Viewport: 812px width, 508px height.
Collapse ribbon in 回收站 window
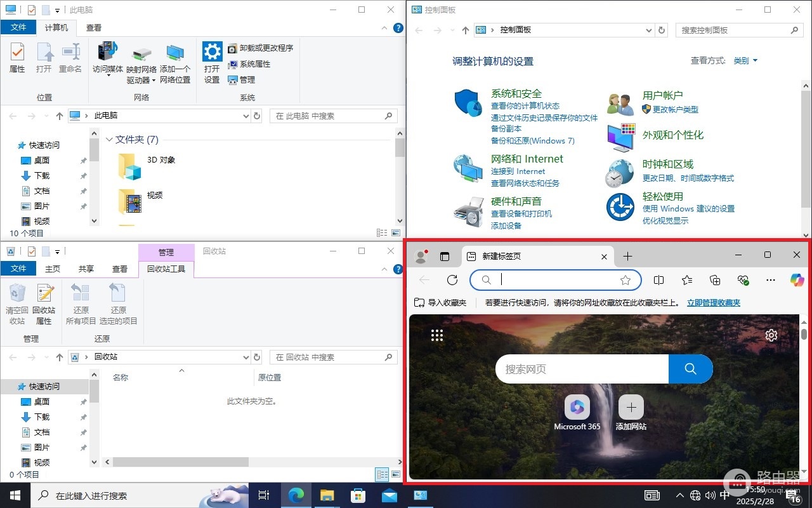tap(384, 269)
